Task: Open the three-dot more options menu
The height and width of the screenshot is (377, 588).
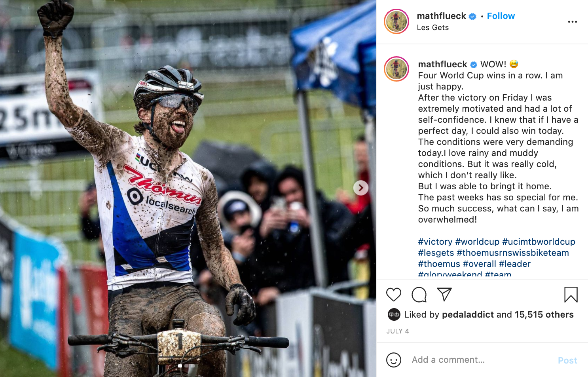Action: 572,22
